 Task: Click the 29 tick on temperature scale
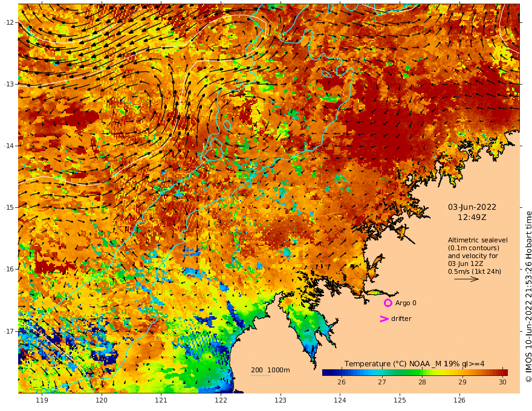tap(462, 382)
